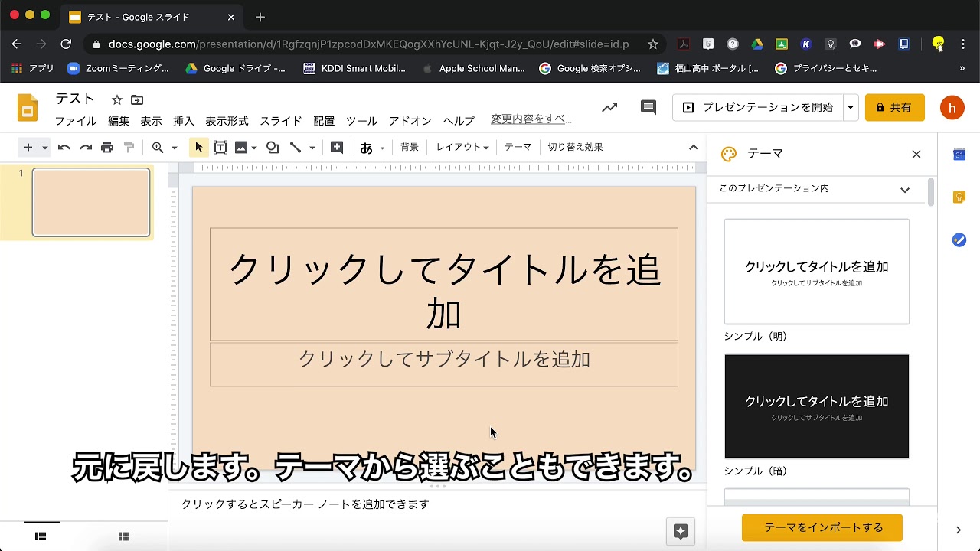Click the account avatar h

(x=952, y=108)
